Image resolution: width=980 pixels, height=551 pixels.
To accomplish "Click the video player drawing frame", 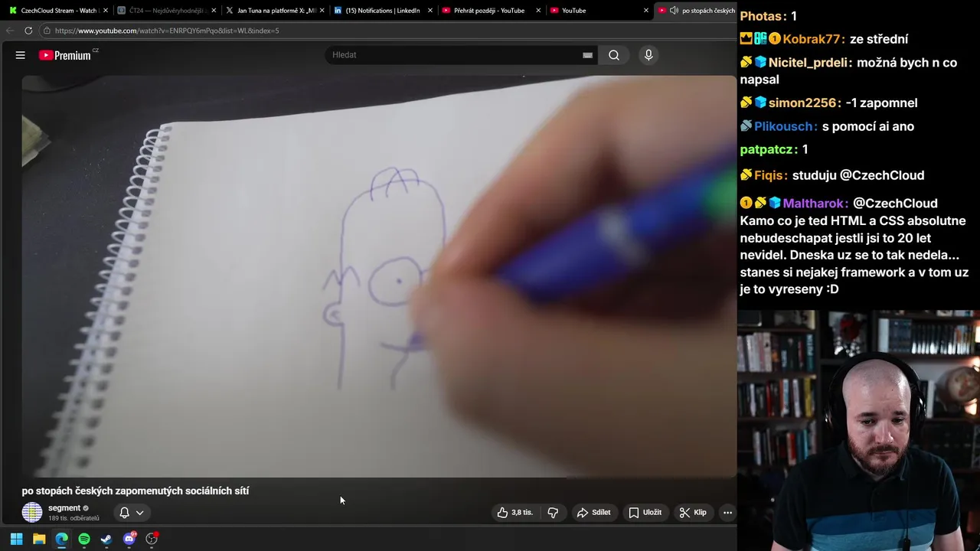I will (x=379, y=275).
